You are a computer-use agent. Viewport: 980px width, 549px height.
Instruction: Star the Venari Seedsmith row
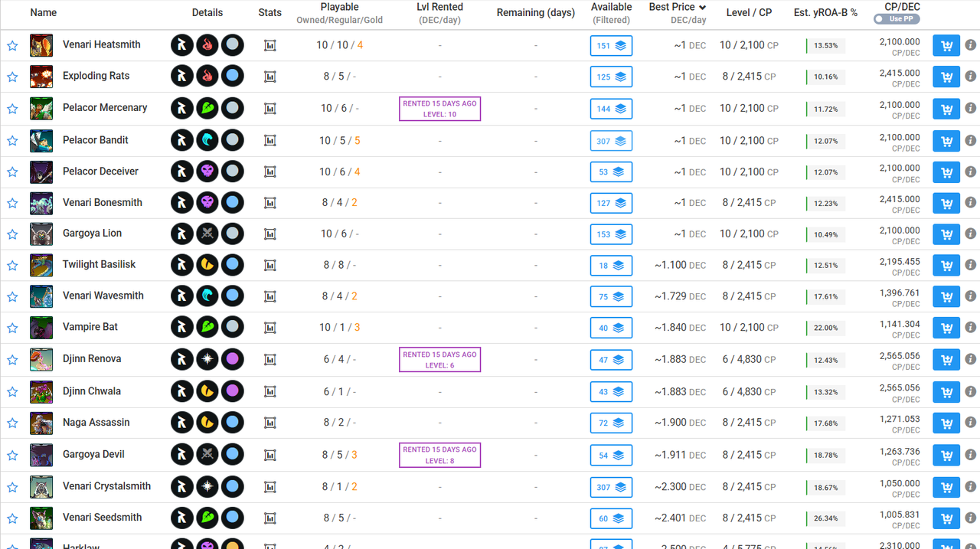pos(12,518)
